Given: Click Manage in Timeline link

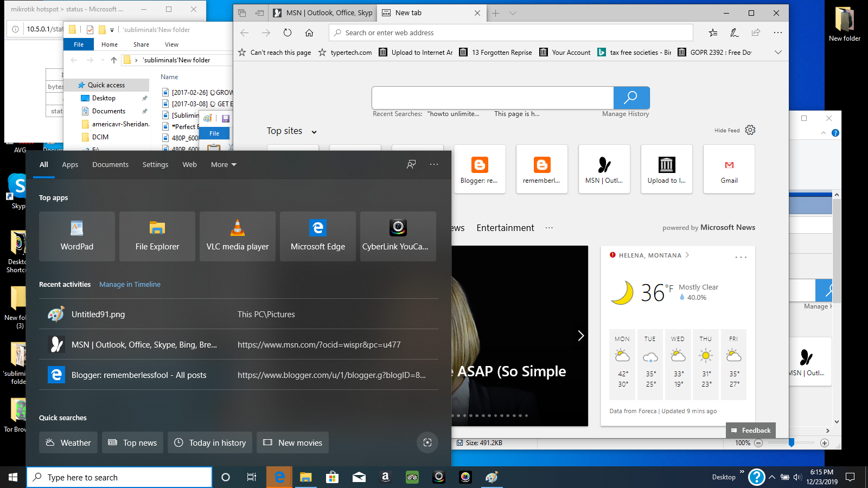Looking at the screenshot, I should [x=130, y=284].
